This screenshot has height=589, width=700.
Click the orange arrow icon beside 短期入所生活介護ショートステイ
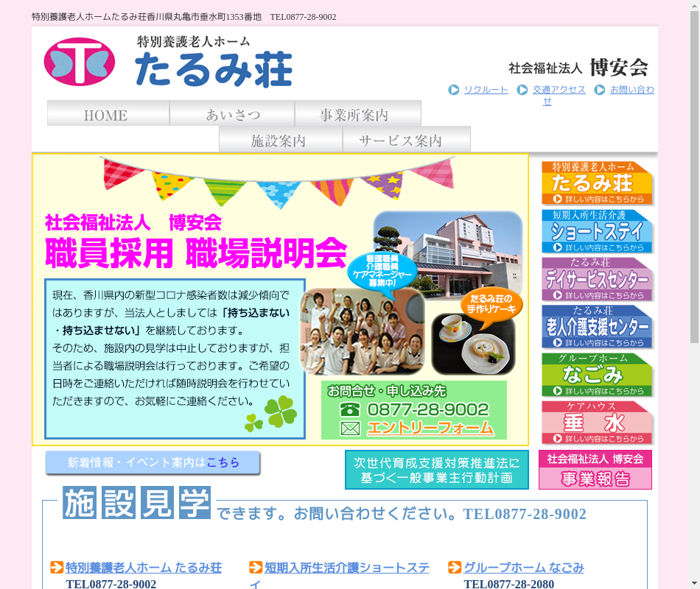pyautogui.click(x=256, y=568)
